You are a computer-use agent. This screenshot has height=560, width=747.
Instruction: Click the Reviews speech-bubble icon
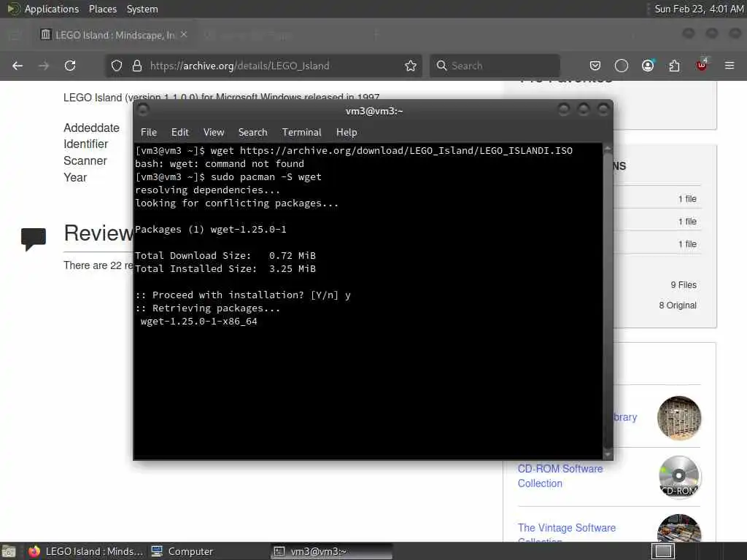click(34, 238)
